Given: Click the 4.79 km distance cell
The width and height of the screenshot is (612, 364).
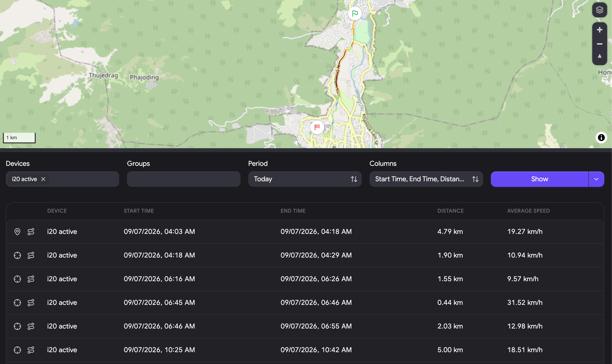Looking at the screenshot, I should click(450, 231).
